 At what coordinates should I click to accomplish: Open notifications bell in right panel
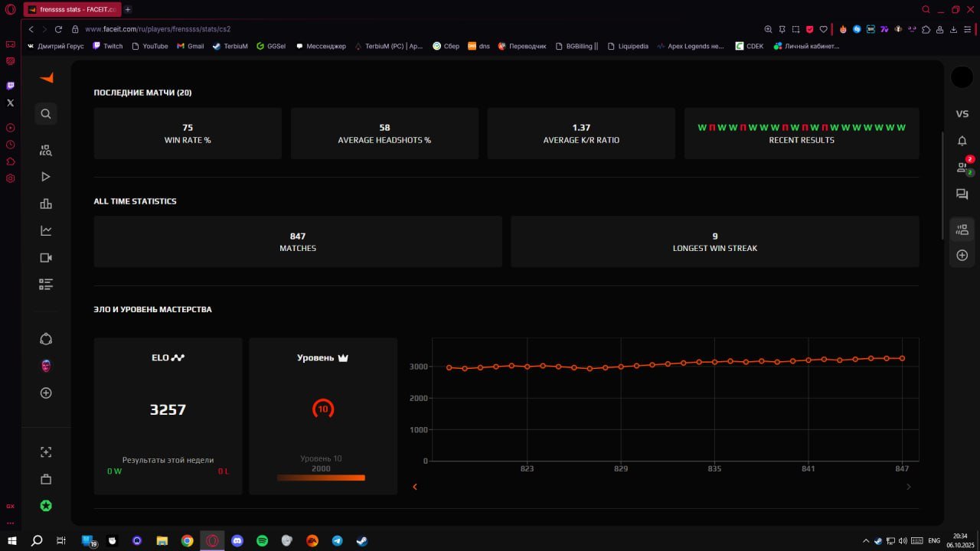pyautogui.click(x=962, y=141)
